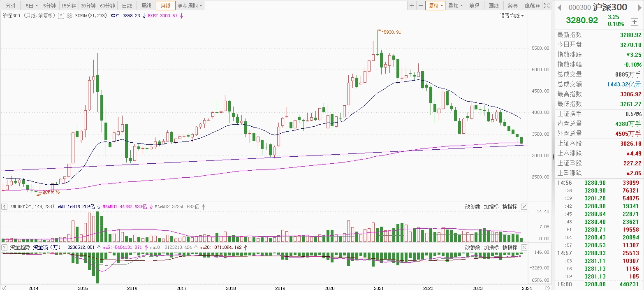Image resolution: width=644 pixels, height=290 pixels.
Task: Click 外盘总量 value 4505万手
Action: 629,133
